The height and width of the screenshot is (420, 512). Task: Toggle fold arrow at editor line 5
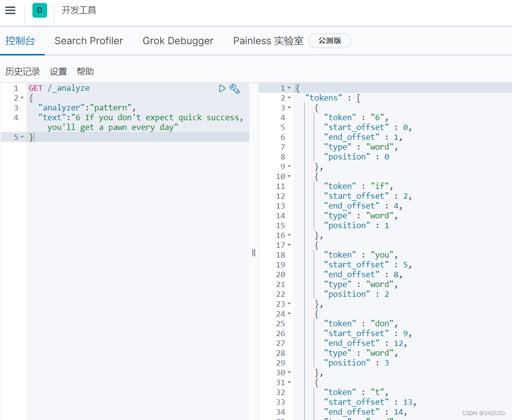(22, 137)
